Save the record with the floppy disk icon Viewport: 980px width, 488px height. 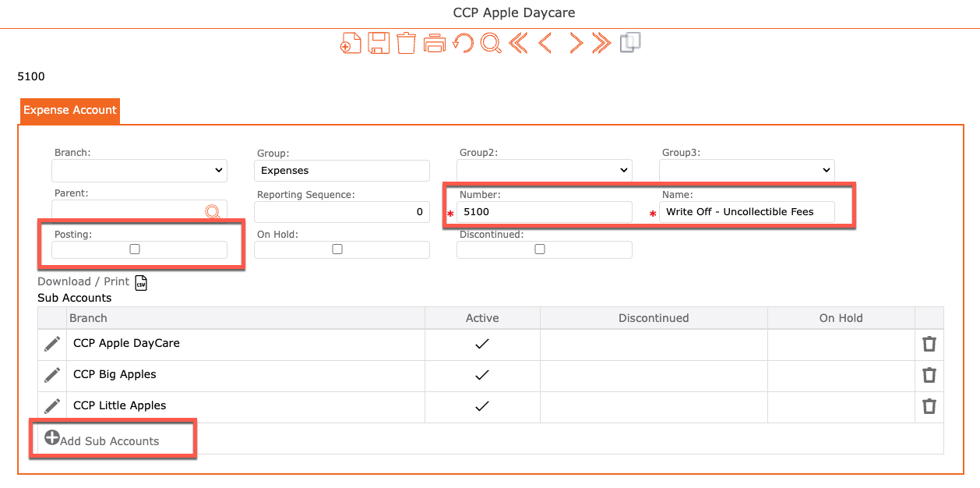pyautogui.click(x=379, y=43)
